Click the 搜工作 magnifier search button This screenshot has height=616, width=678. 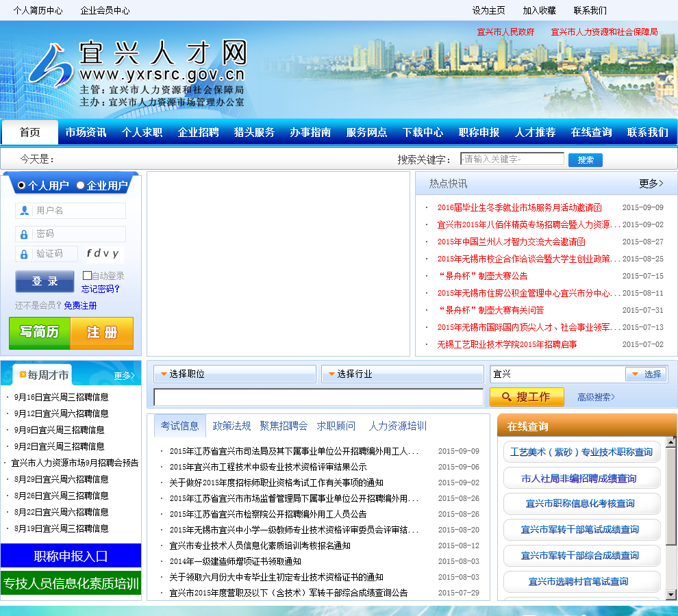[x=526, y=397]
